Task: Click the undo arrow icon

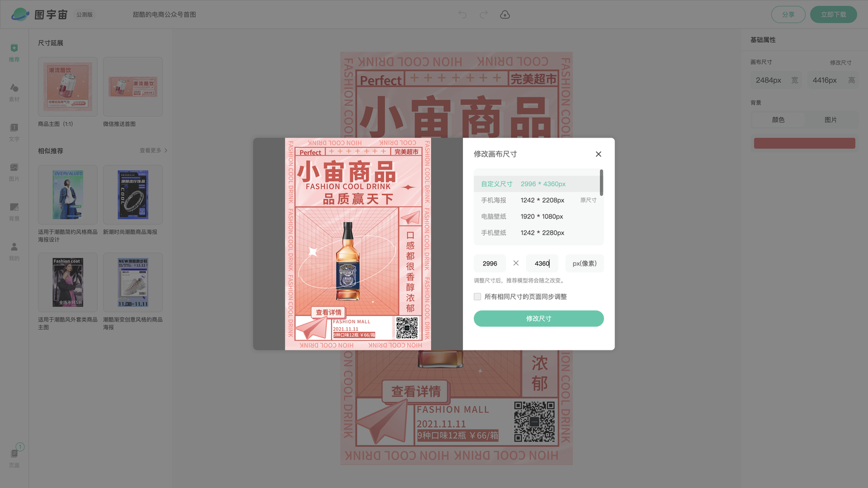Action: pos(462,14)
